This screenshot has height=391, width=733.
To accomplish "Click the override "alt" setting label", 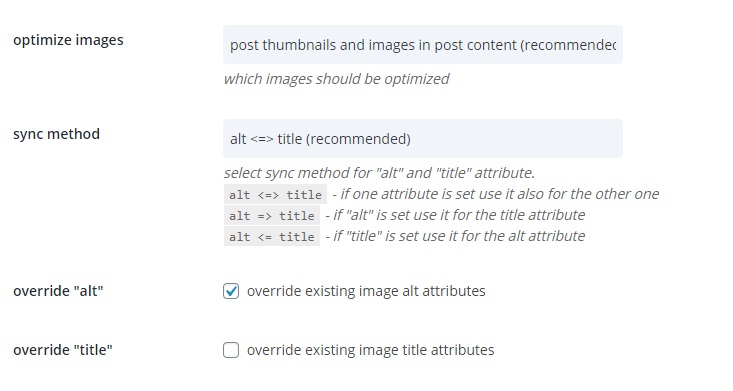I will click(58, 291).
